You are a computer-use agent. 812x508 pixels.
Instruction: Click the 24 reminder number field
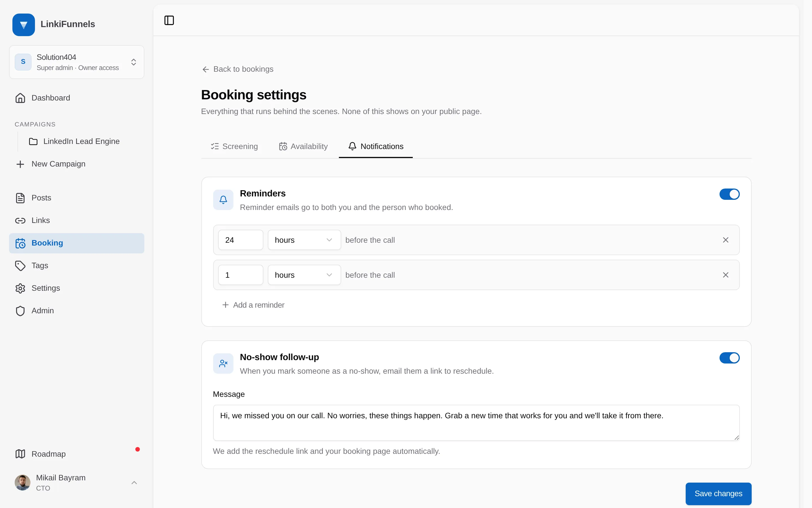point(240,240)
